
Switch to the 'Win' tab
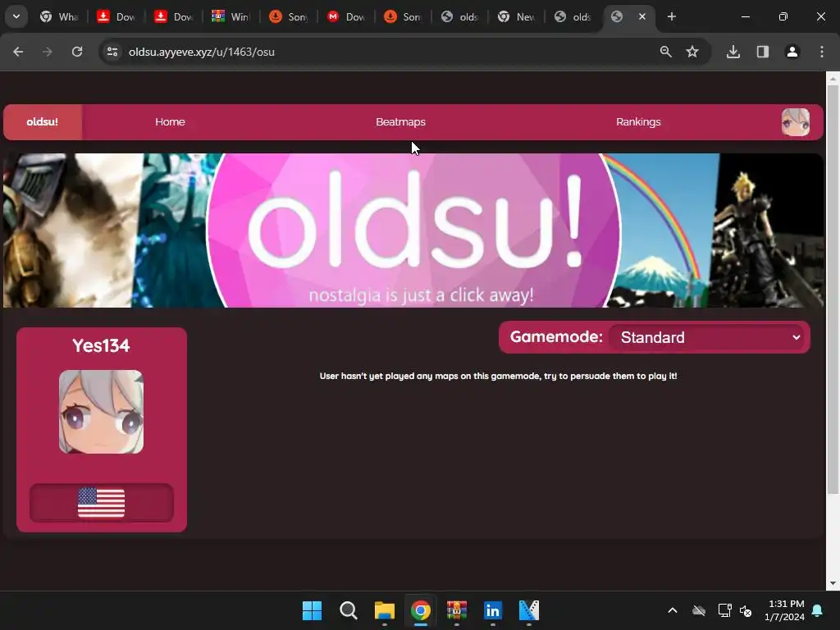point(231,16)
